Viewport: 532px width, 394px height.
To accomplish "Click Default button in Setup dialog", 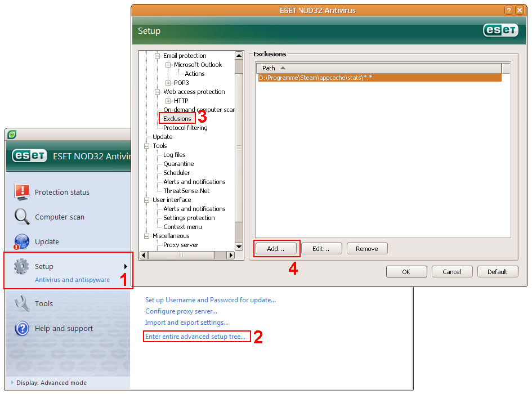I will [x=498, y=271].
